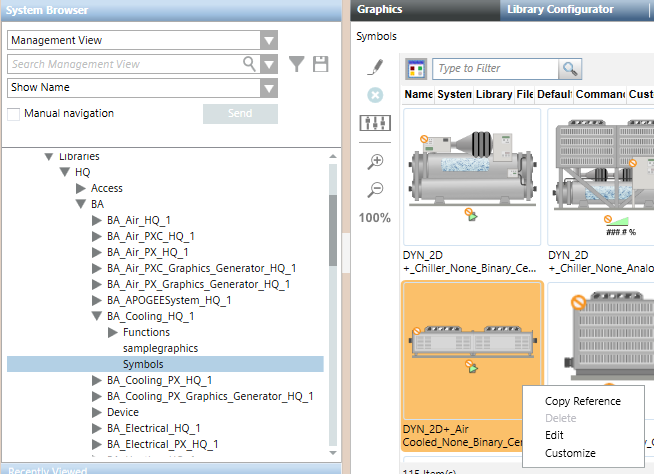Click the mixer sliders settings icon

(375, 124)
